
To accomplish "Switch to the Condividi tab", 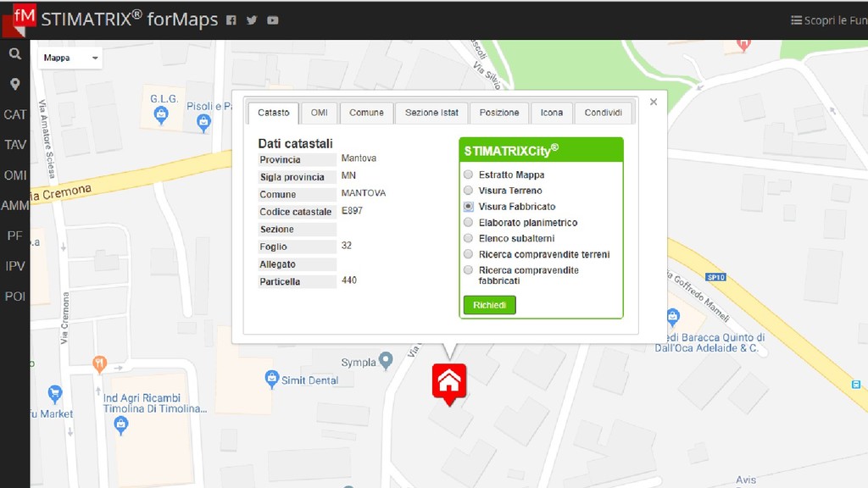I will 604,113.
